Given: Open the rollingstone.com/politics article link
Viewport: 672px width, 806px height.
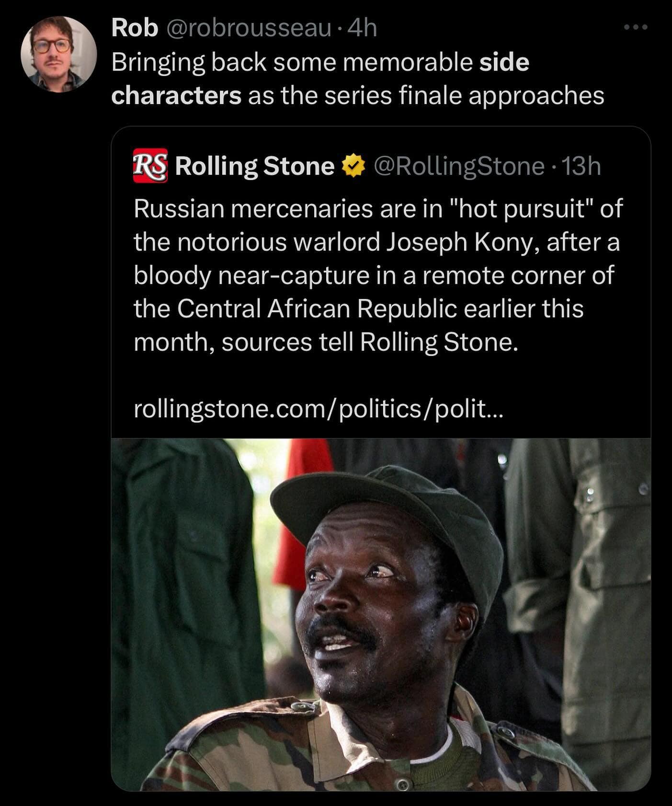Looking at the screenshot, I should [x=319, y=409].
